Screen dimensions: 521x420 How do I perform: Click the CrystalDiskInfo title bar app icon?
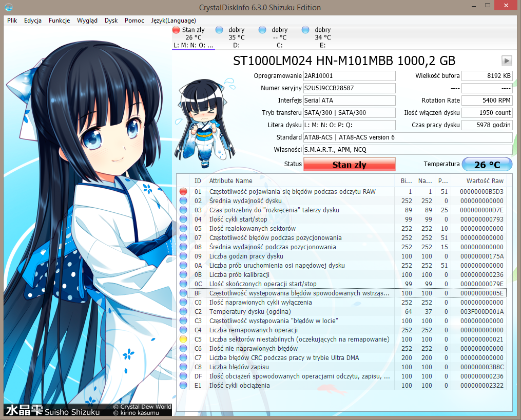[x=9, y=7]
